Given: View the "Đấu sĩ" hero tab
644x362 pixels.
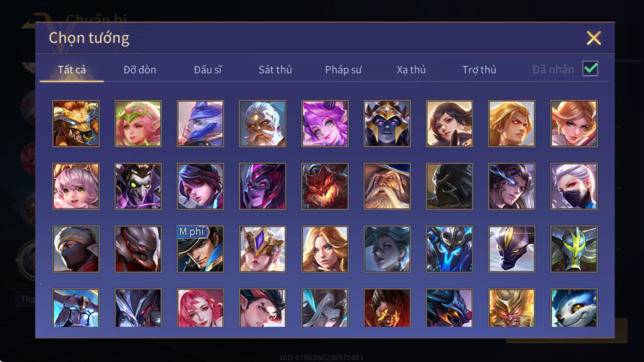Looking at the screenshot, I should [x=208, y=70].
